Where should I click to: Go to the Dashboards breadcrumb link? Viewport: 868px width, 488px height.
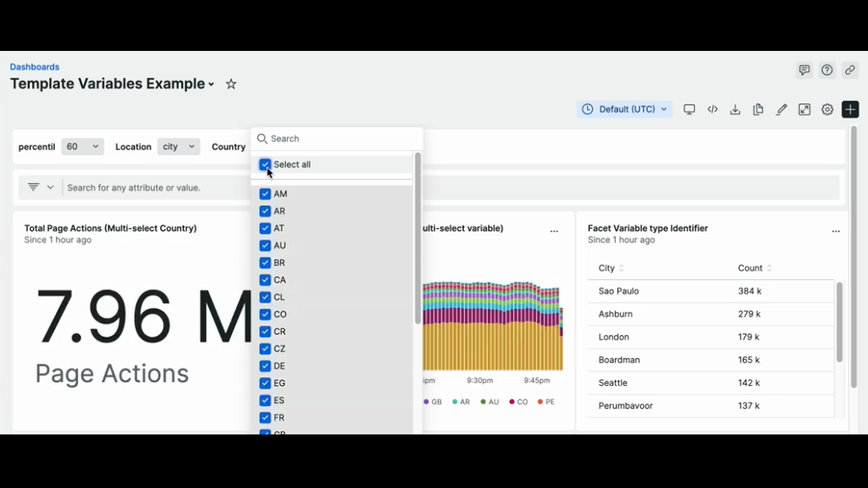(34, 67)
